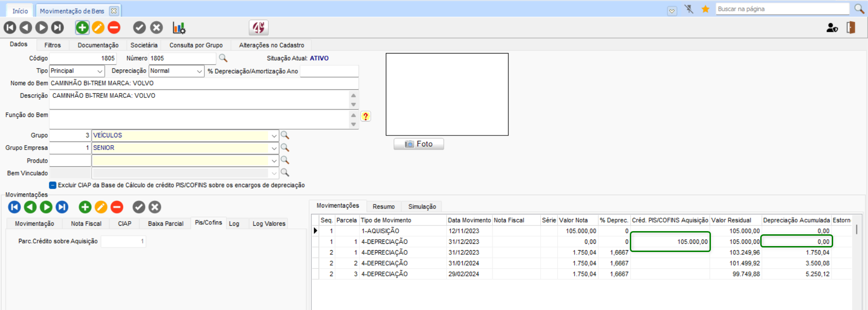Click the red delete record icon in top toolbar
Image resolution: width=868 pixels, height=310 pixels.
(x=114, y=28)
